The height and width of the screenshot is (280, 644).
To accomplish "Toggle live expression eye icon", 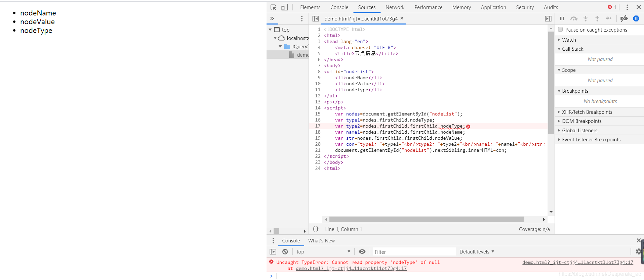I will (x=362, y=252).
